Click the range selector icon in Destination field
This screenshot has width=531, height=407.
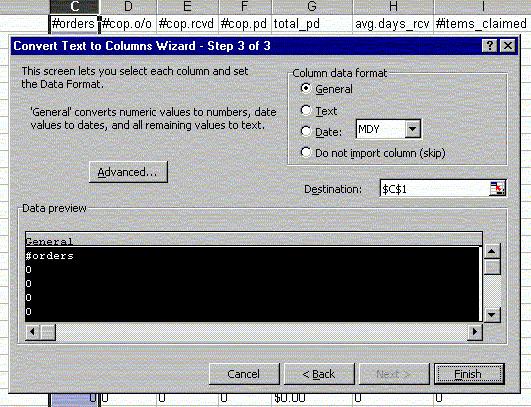497,189
